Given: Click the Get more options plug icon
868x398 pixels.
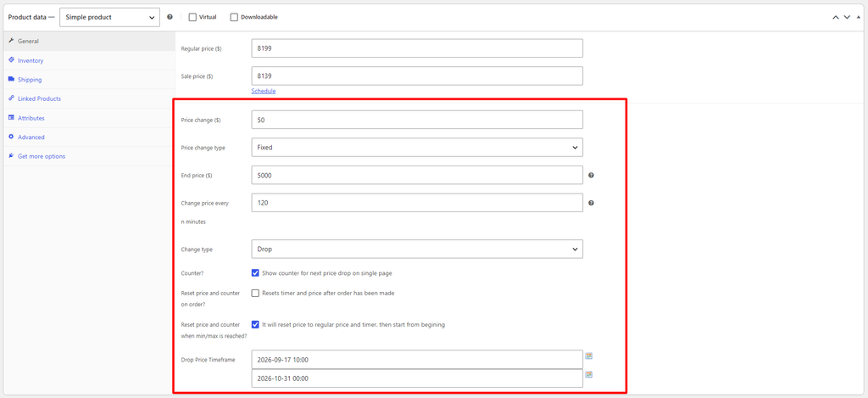Looking at the screenshot, I should [11, 156].
